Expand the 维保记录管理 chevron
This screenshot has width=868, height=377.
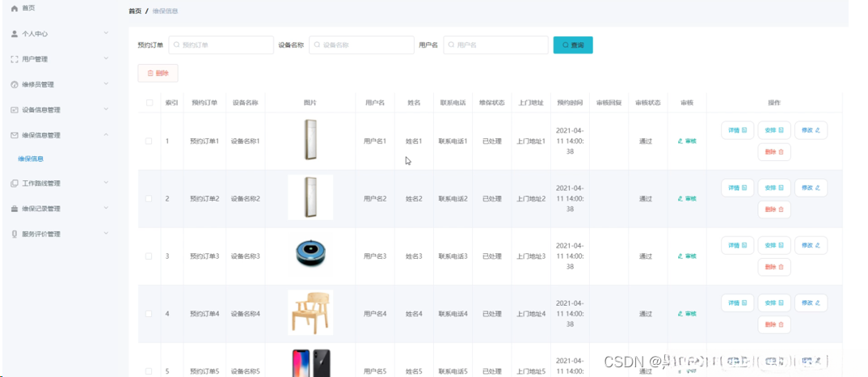tap(106, 209)
